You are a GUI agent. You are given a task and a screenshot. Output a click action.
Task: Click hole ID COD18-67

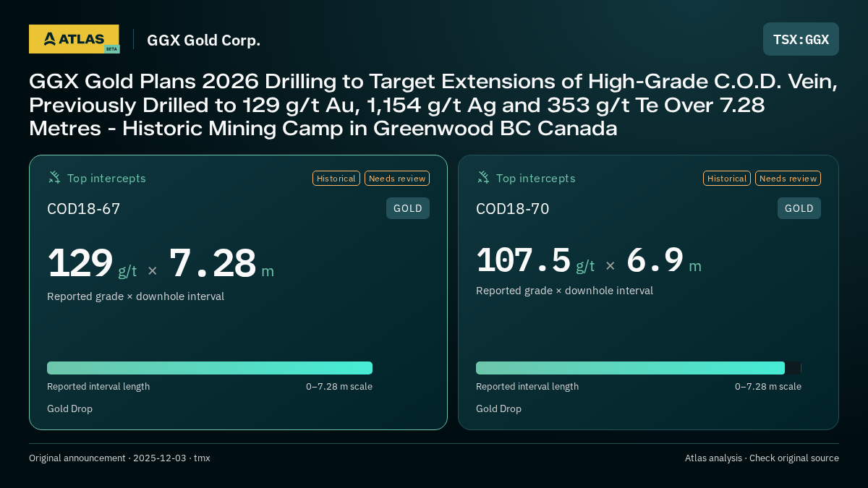(83, 209)
